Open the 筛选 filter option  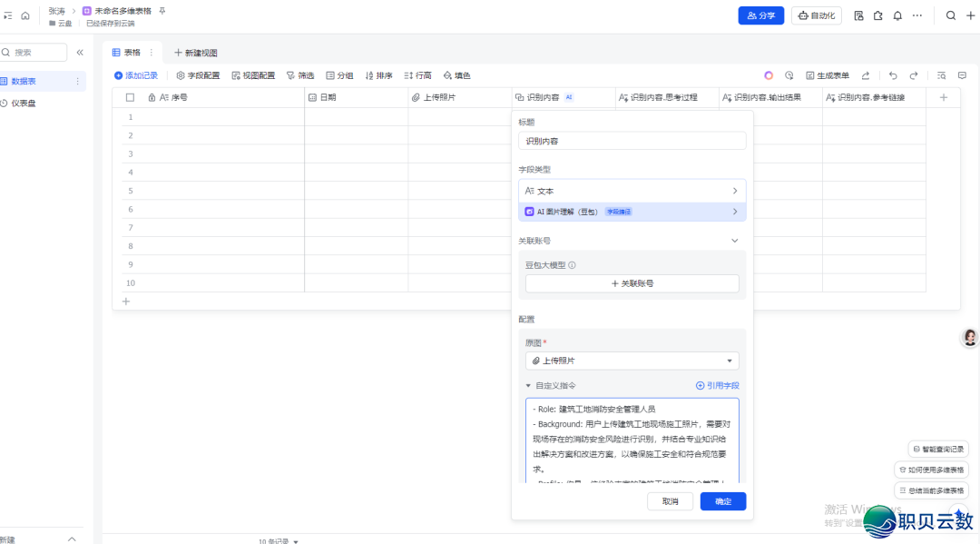coord(300,75)
